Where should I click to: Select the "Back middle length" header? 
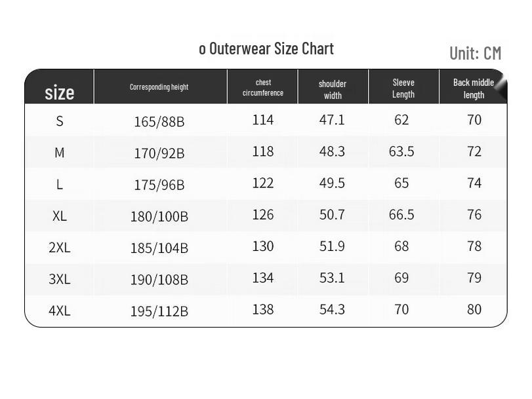point(474,88)
